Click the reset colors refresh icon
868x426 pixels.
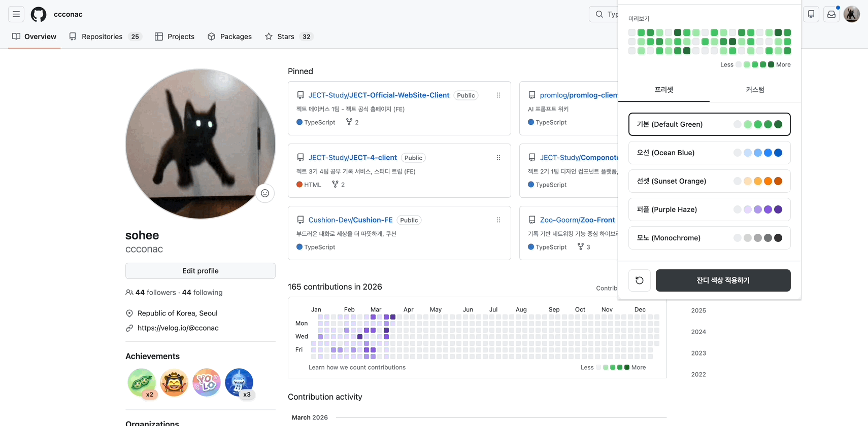click(640, 280)
